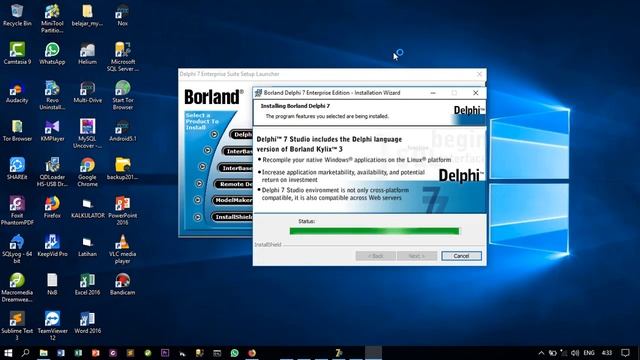
Task: Open Macromedia Dreamweaver desktop icon
Action: click(17, 287)
